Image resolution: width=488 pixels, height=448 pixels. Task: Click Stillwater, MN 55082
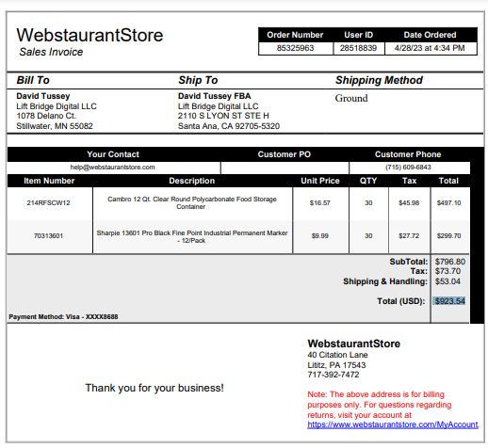(55, 126)
